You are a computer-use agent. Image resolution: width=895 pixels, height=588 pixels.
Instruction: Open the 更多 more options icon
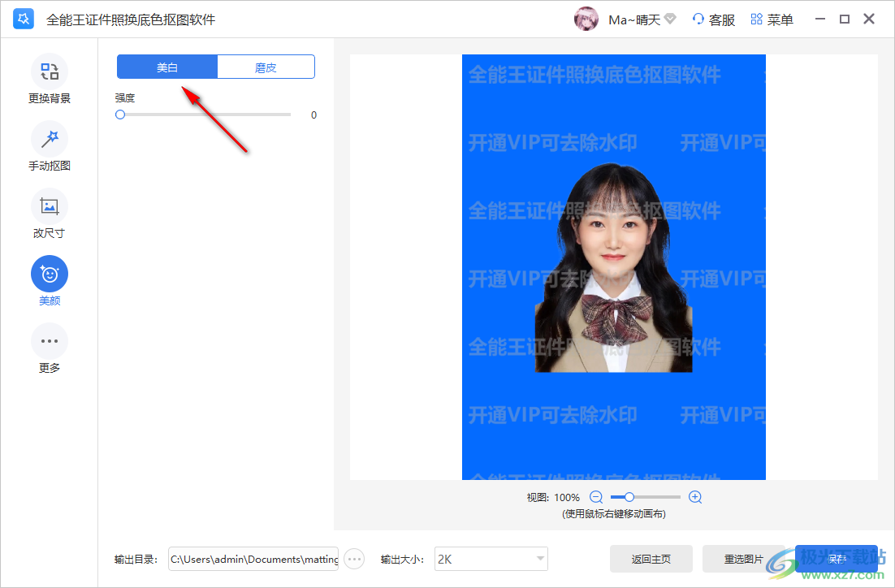click(x=50, y=341)
